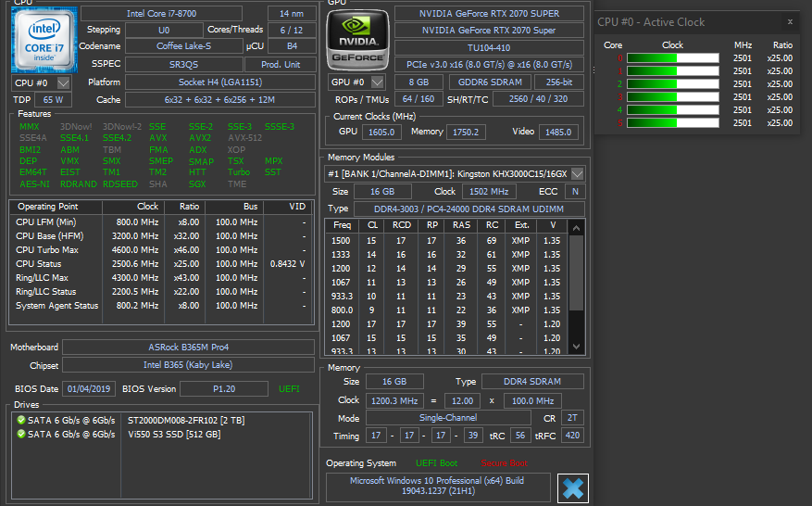Click the 800.0 frequency XMP timings row
This screenshot has width=812, height=506.
(446, 310)
